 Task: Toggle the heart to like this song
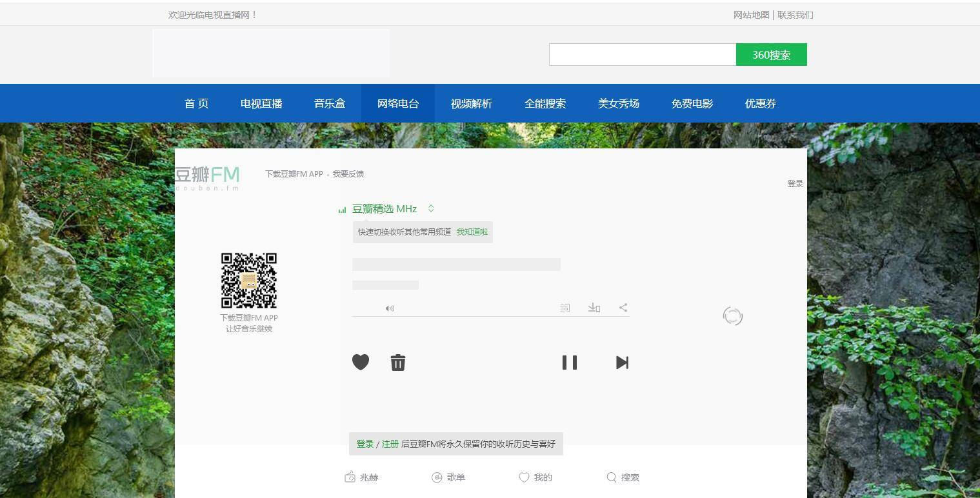(x=361, y=362)
